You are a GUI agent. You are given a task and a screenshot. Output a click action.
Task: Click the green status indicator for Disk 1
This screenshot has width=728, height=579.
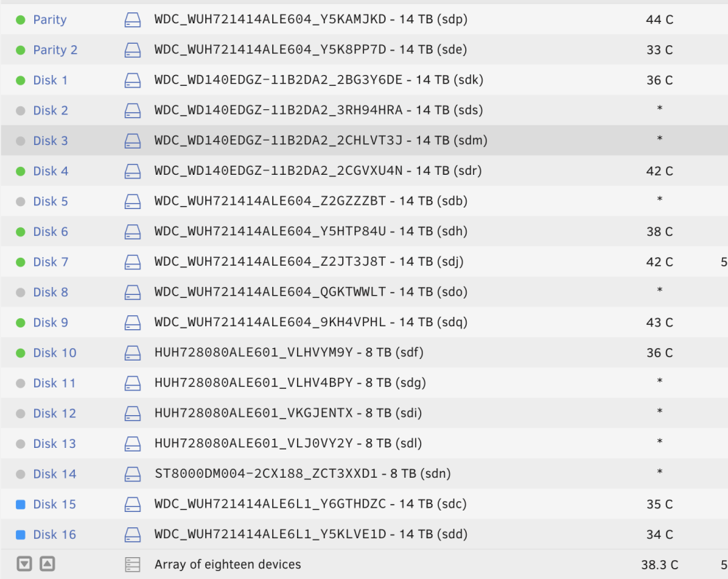point(20,80)
